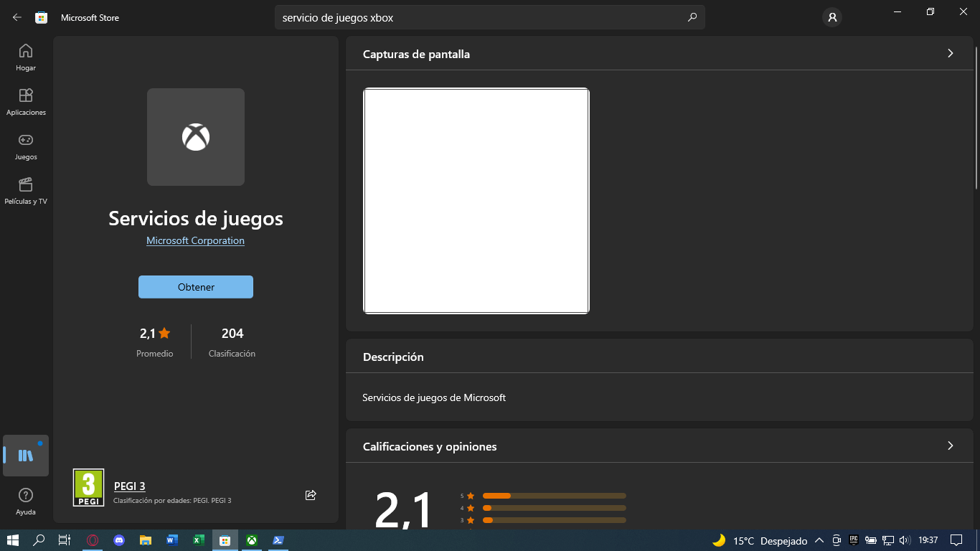Viewport: 980px width, 551px height.
Task: Open Aplicaciones section in sidebar
Action: tap(26, 102)
